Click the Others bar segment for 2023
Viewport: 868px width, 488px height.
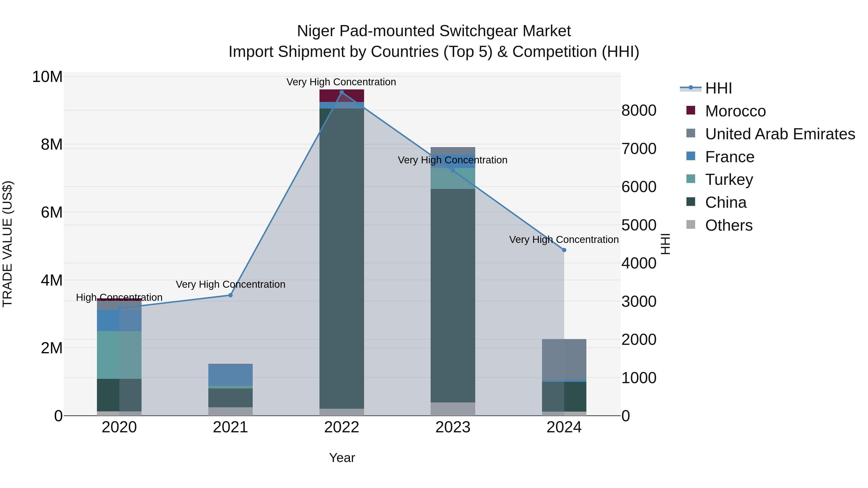tap(453, 409)
